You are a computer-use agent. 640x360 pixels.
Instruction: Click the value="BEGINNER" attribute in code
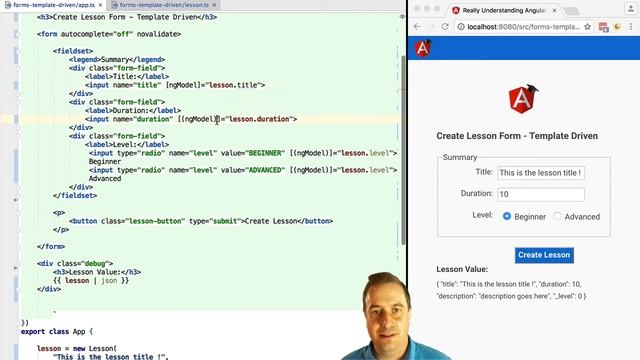point(253,153)
